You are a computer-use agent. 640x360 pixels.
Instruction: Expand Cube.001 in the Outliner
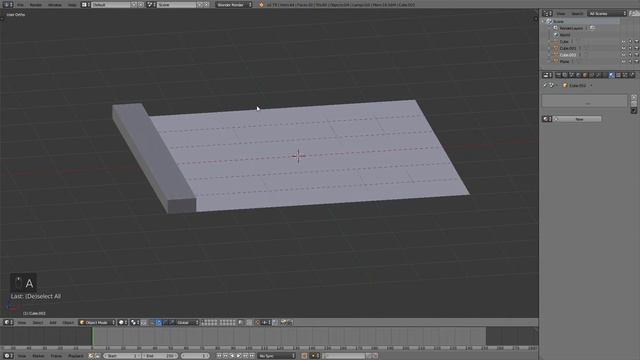point(549,48)
